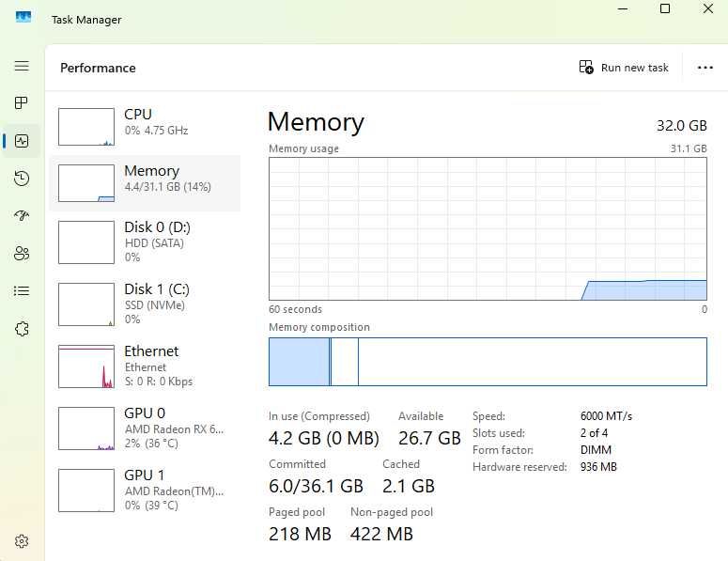This screenshot has width=728, height=561.
Task: Show Disk 1 (C:) SSD performance
Action: pos(146,304)
